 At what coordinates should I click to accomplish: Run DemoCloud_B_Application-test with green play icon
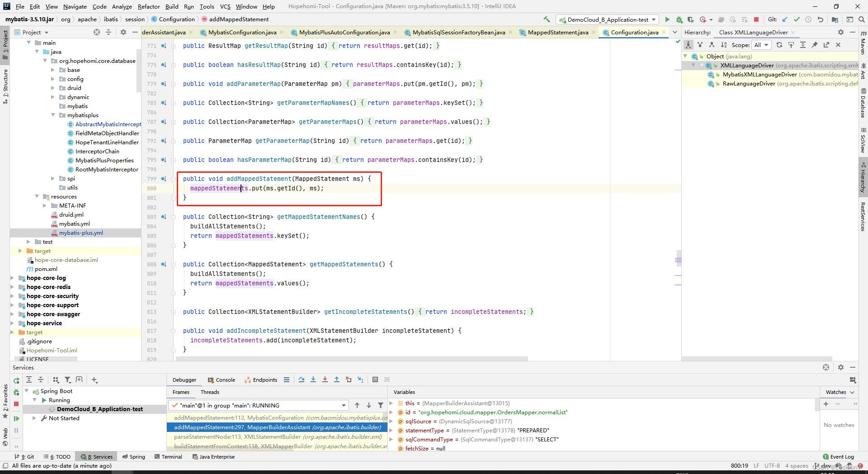click(x=667, y=19)
